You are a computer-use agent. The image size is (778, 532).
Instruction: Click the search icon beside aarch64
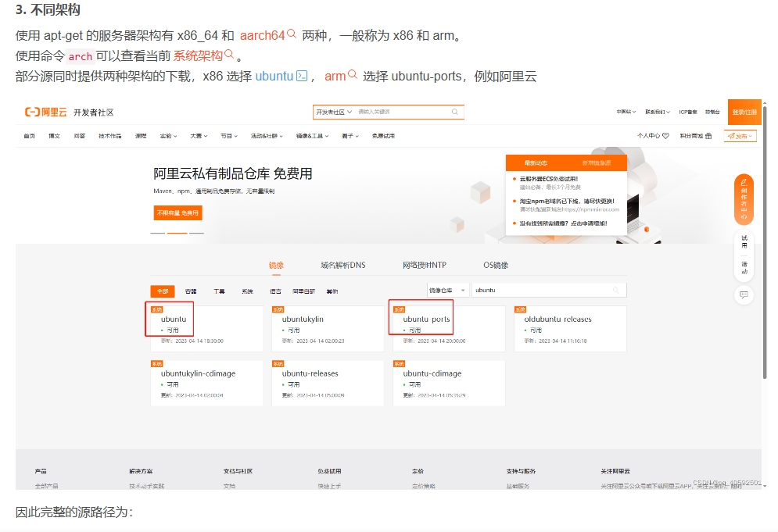coord(292,34)
